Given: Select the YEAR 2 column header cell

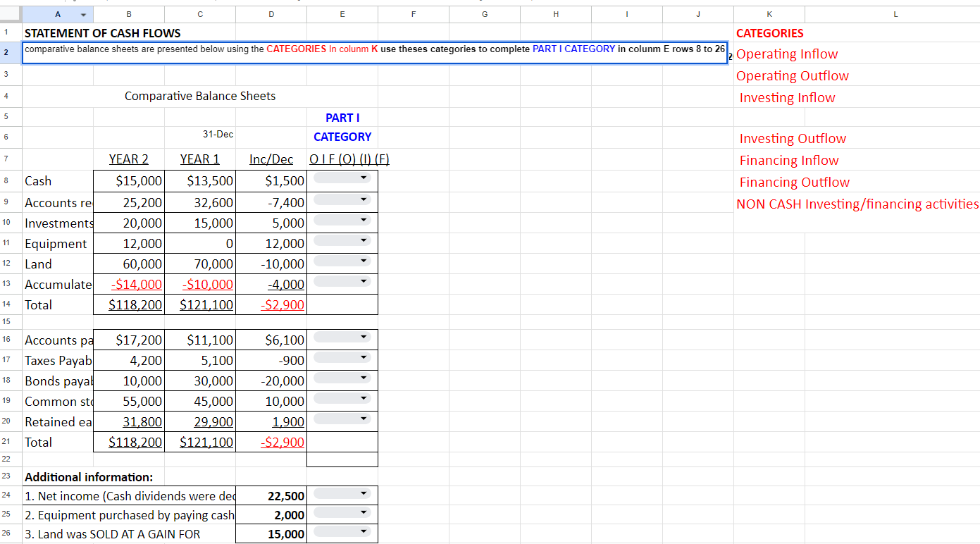Looking at the screenshot, I should click(129, 159).
